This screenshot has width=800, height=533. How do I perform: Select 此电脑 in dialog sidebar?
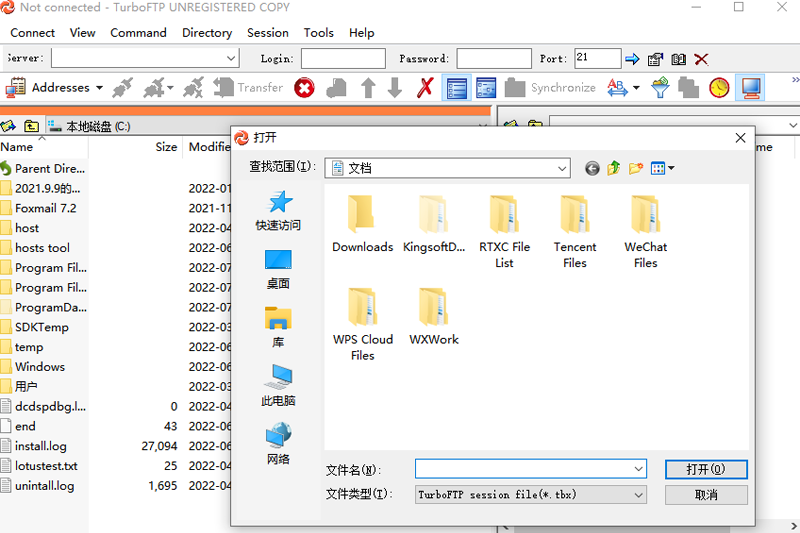[x=278, y=385]
